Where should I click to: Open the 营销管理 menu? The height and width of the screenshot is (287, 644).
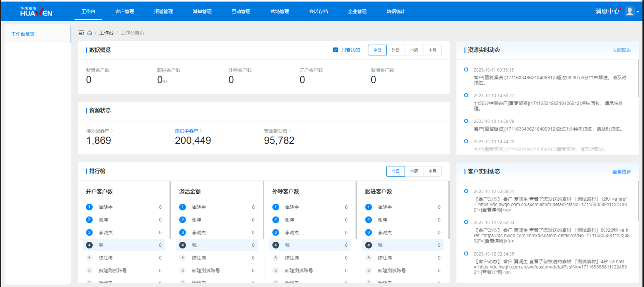pyautogui.click(x=280, y=12)
